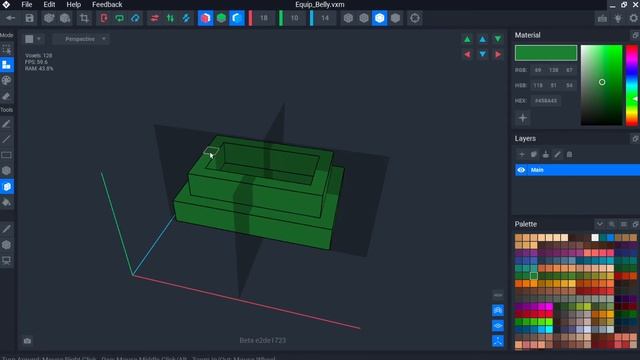Open the Help menu
The image size is (640, 360).
click(74, 4)
